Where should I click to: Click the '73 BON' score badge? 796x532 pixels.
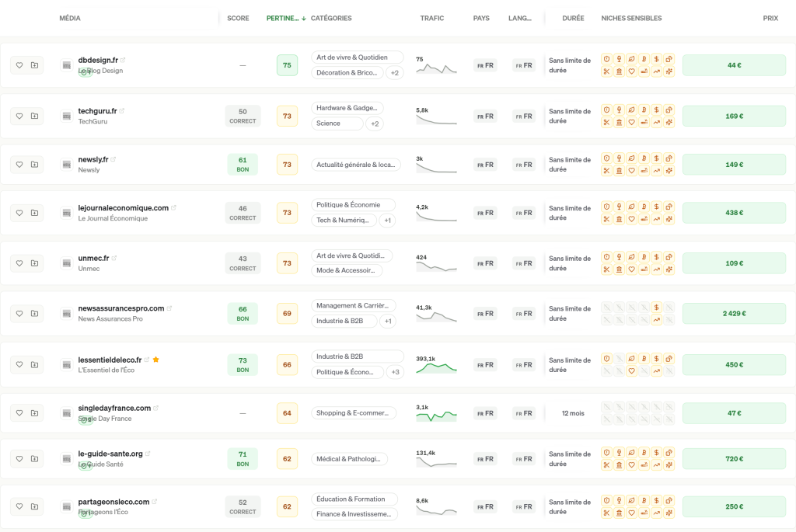[243, 365]
